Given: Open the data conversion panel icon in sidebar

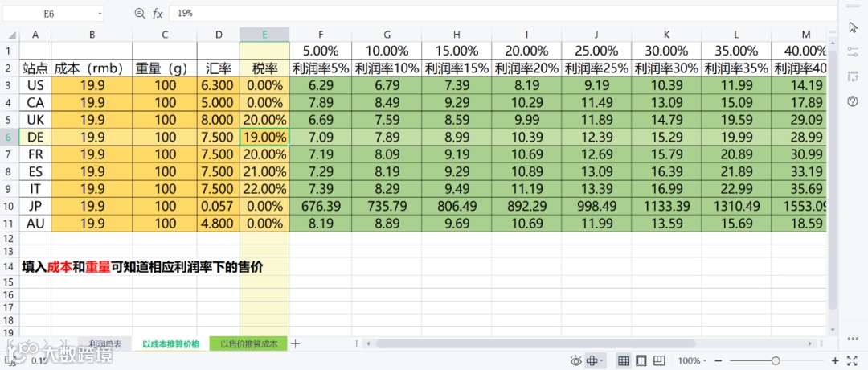Looking at the screenshot, I should point(853,76).
